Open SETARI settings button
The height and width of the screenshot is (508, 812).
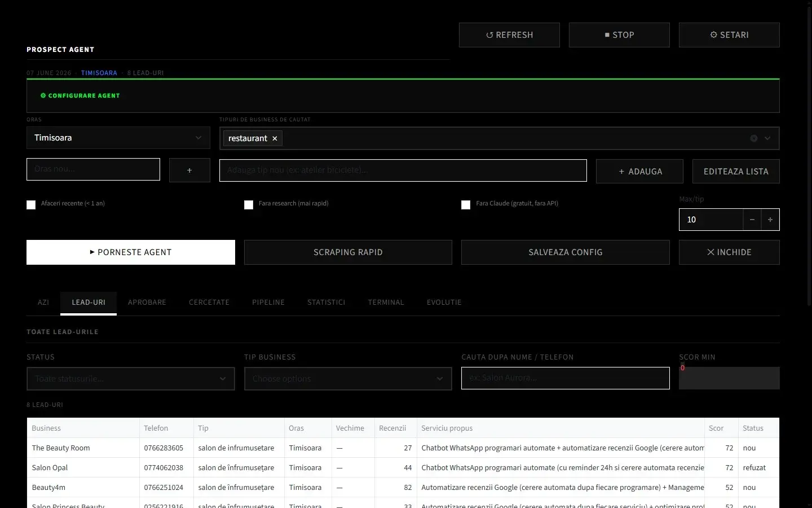(729, 35)
